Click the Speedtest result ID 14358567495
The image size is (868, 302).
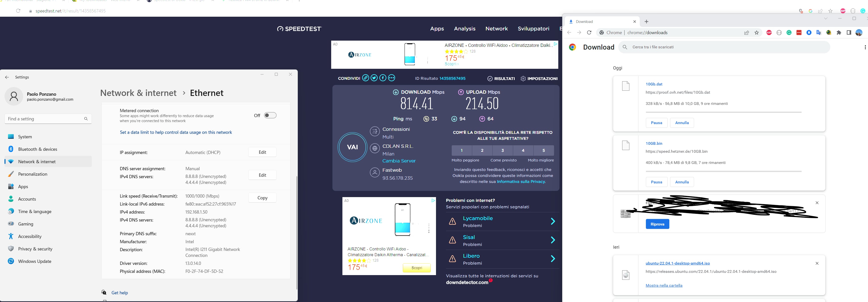(x=452, y=78)
